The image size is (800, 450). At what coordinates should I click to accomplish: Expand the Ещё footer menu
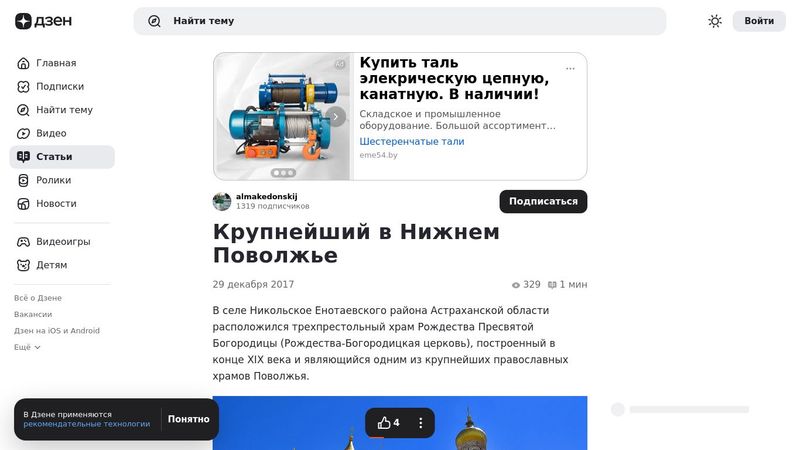pos(27,347)
